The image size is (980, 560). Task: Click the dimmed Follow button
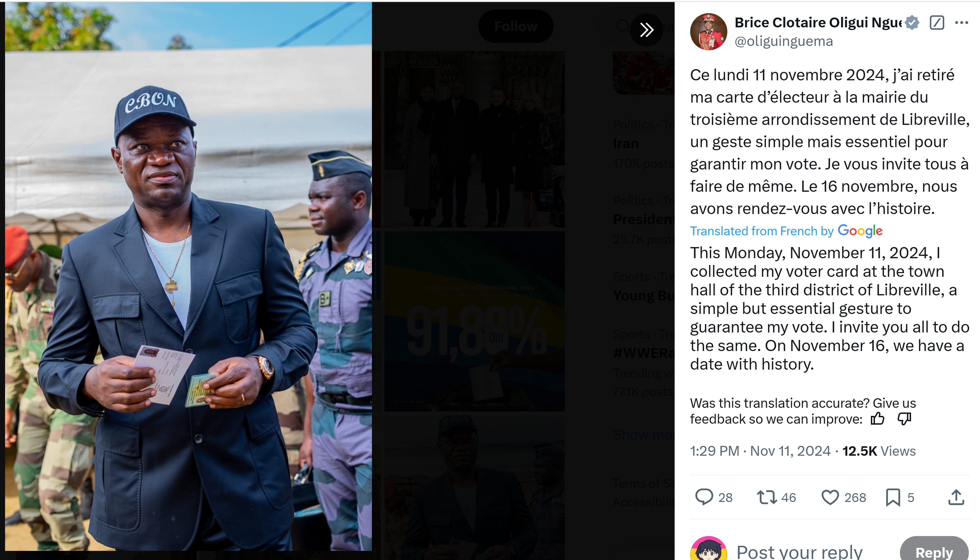pyautogui.click(x=516, y=26)
